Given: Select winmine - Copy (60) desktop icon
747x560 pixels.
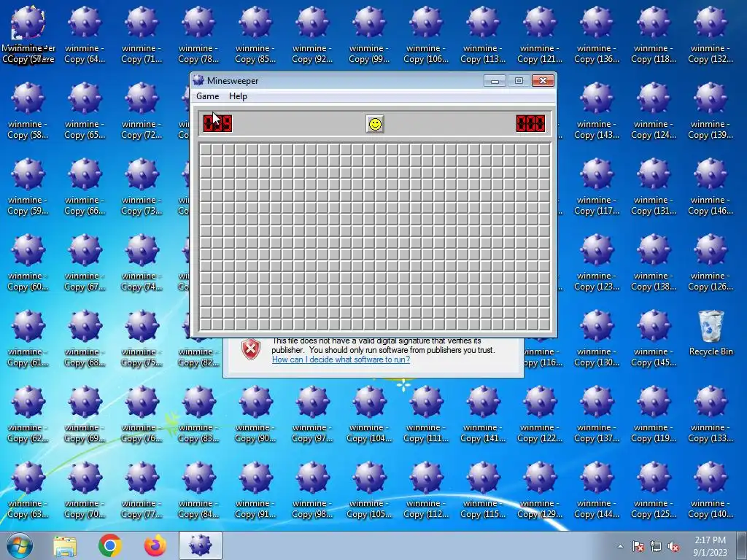Looking at the screenshot, I should pos(28,262).
